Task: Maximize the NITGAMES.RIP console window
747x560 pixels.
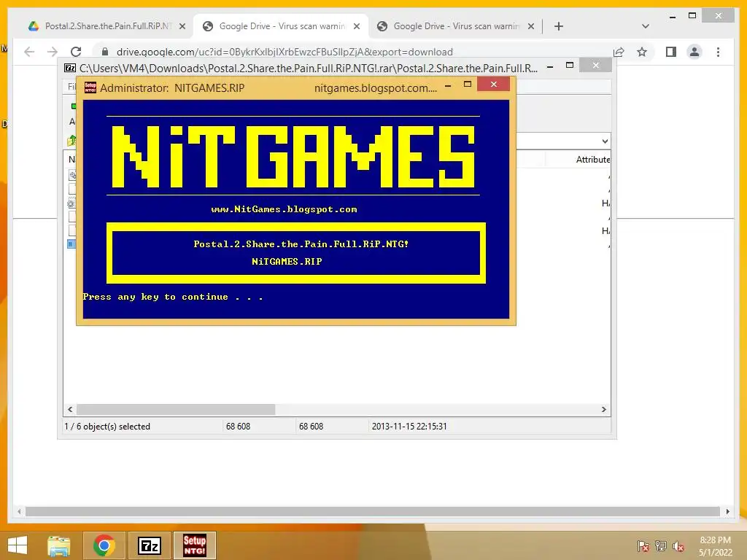Action: click(468, 85)
